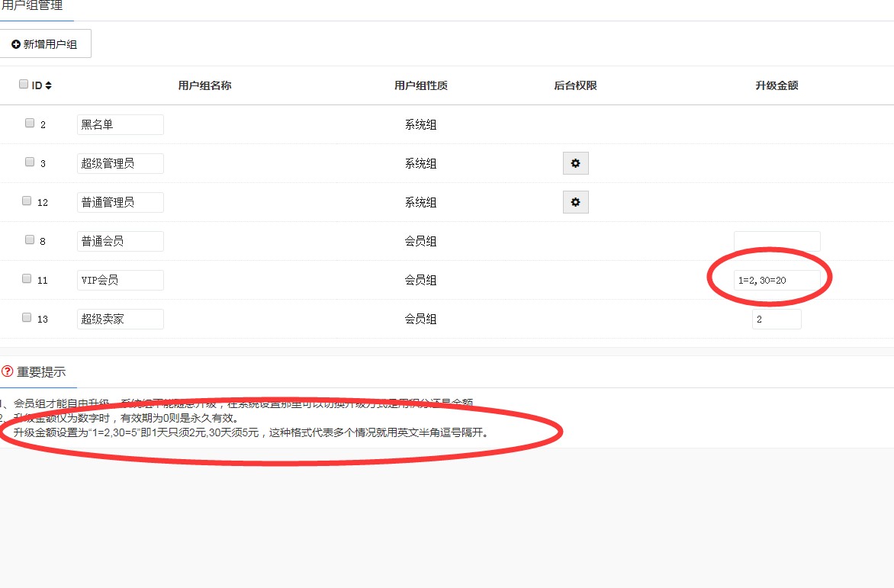The height and width of the screenshot is (588, 894).
Task: Click the empty 普通会员 upgrade amount field
Action: (x=777, y=241)
